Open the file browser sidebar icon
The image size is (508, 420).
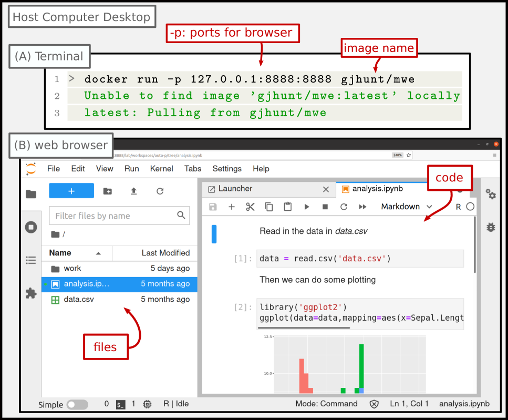click(31, 194)
